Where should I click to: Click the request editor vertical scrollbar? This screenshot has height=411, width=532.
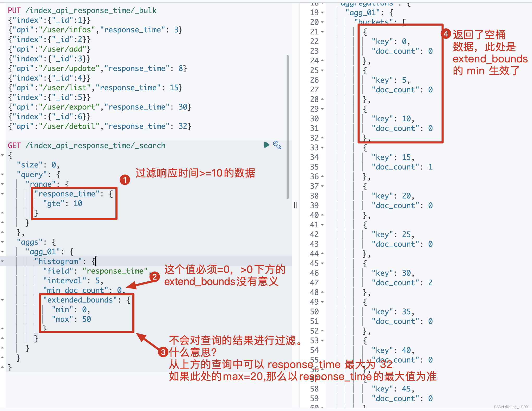coord(288,127)
